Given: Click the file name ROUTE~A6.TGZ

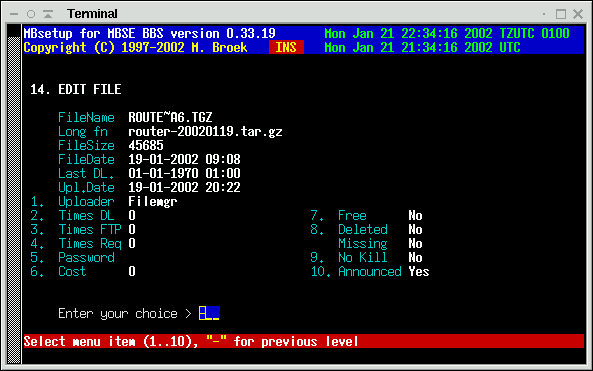Looking at the screenshot, I should tap(170, 118).
